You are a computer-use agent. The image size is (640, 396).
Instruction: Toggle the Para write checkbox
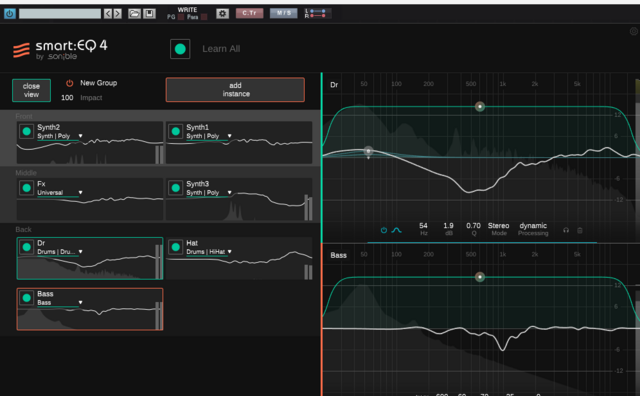pyautogui.click(x=204, y=17)
